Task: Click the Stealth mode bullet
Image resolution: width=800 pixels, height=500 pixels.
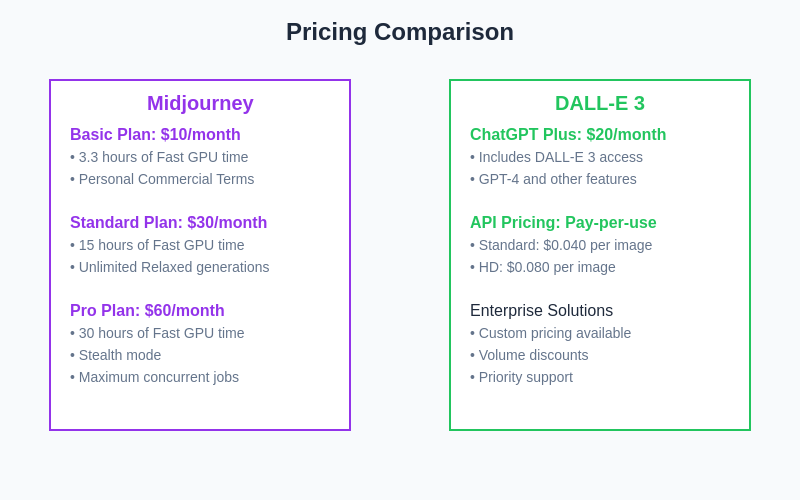Action: click(119, 355)
